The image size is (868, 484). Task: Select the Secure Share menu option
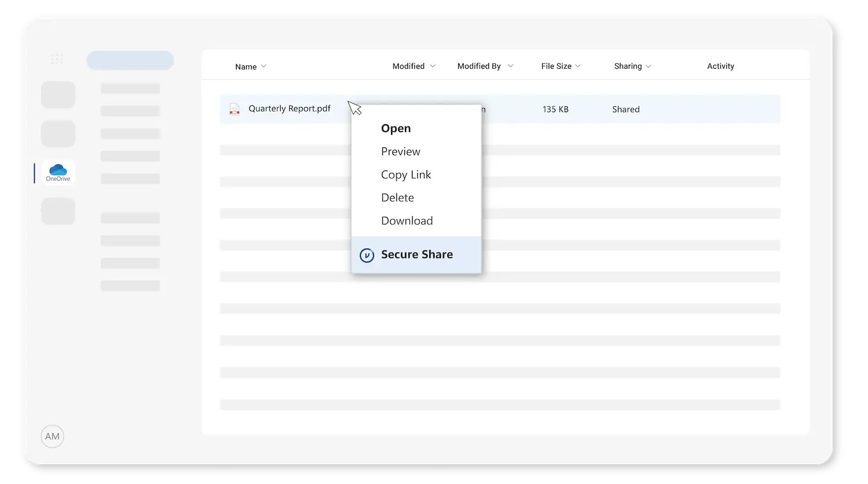coord(417,254)
